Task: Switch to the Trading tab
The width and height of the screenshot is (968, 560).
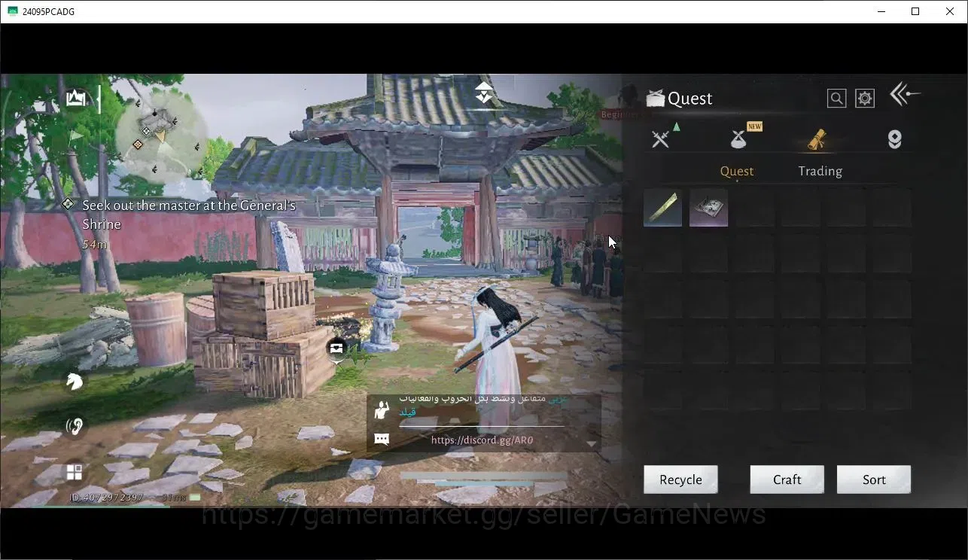Action: click(x=820, y=171)
